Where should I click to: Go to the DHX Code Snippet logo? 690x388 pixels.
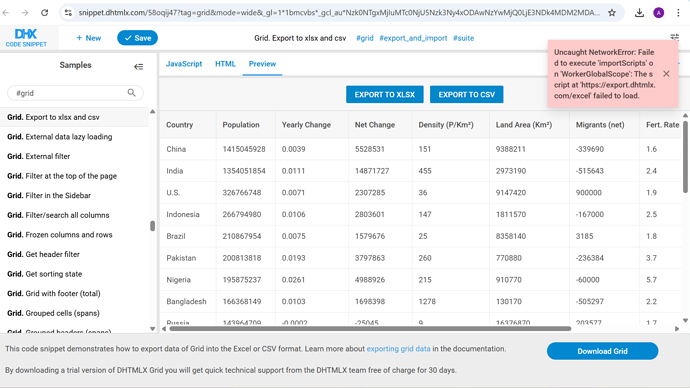click(26, 38)
